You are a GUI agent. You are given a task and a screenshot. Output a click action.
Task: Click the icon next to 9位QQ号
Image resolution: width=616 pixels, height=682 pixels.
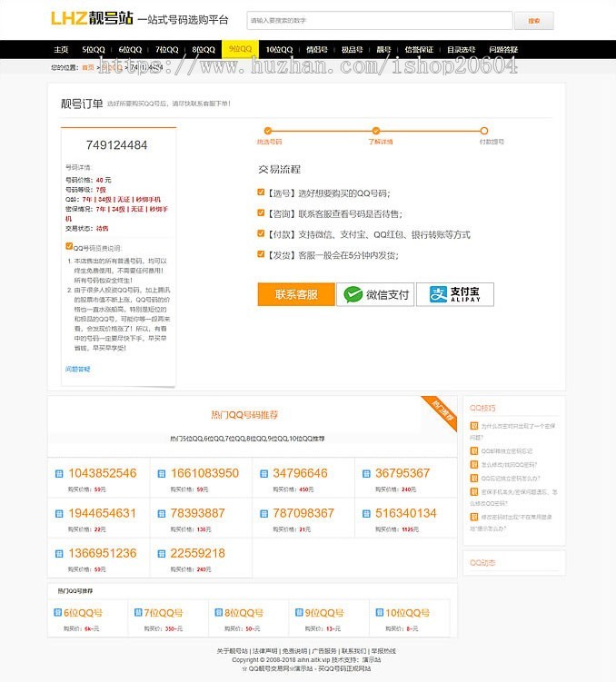coord(299,612)
